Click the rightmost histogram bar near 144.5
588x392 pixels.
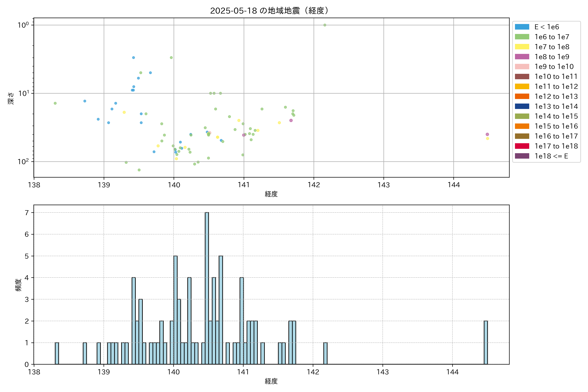485,343
